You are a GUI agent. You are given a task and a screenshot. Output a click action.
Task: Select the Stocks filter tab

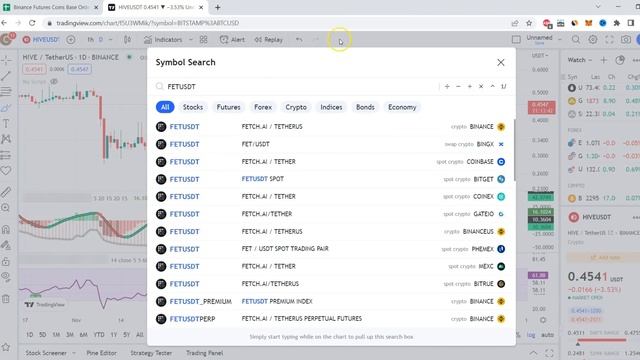click(x=193, y=107)
